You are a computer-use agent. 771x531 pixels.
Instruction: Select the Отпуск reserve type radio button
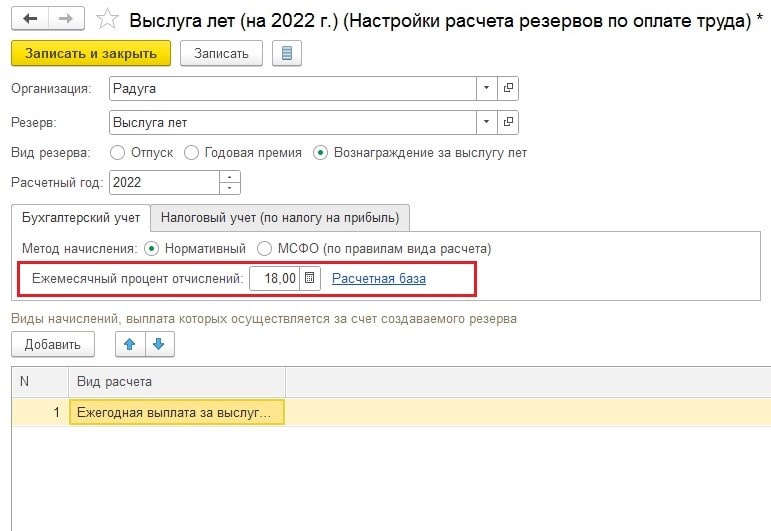(x=118, y=153)
